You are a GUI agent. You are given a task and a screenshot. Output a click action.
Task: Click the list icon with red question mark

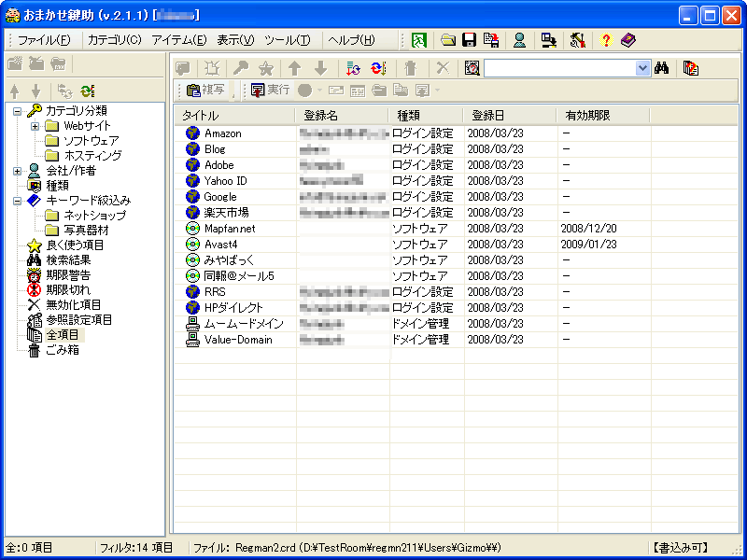[x=690, y=68]
